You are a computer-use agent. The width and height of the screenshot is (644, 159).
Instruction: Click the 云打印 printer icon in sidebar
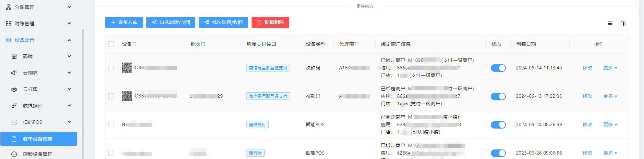coord(14,89)
